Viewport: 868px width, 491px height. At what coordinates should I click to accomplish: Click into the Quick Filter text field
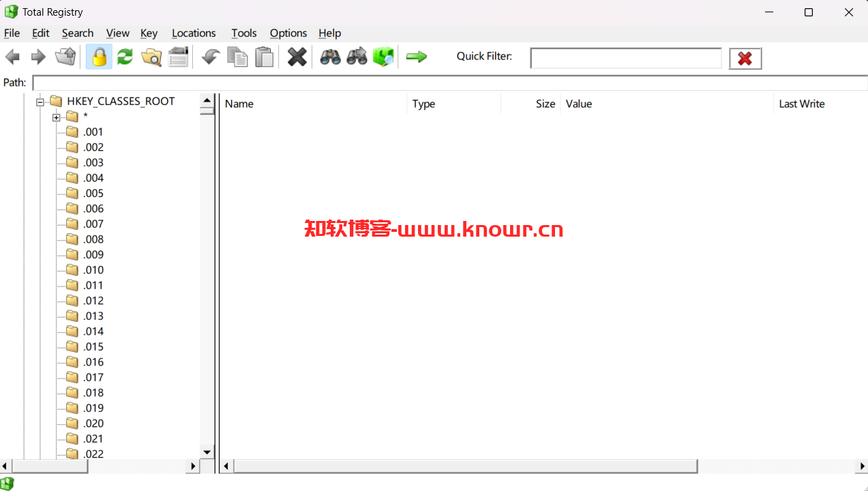(x=626, y=59)
